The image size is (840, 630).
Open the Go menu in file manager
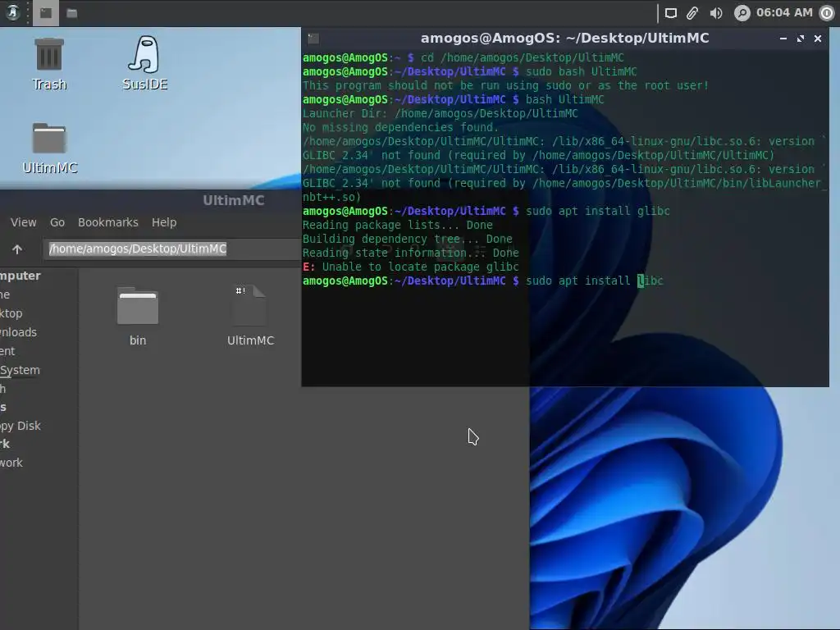coord(57,222)
